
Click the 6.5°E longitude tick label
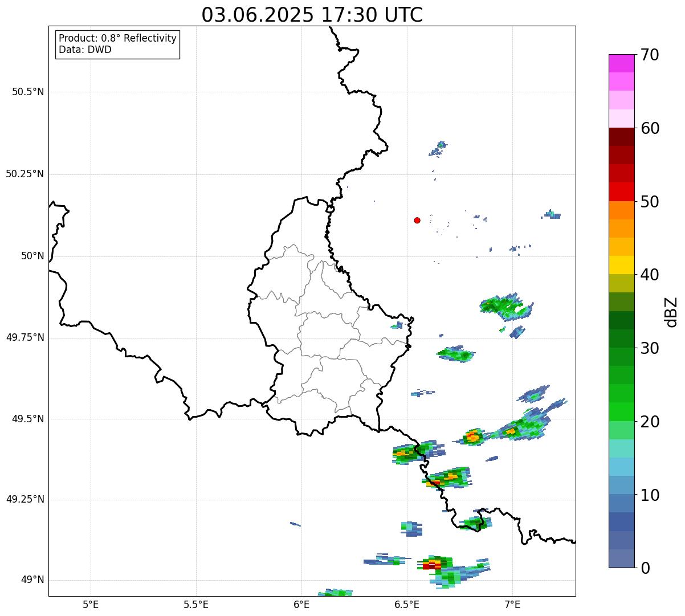coord(407,605)
